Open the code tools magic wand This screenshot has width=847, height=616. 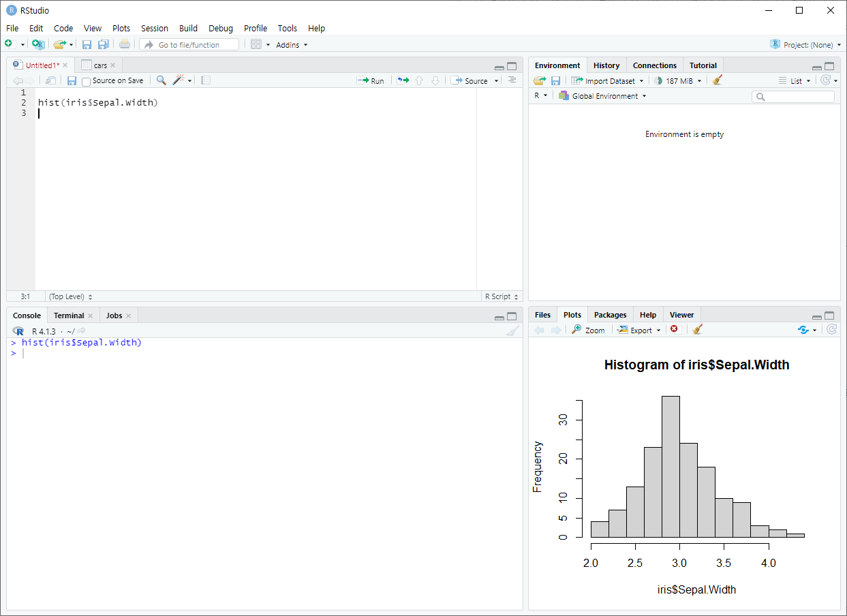coord(179,80)
